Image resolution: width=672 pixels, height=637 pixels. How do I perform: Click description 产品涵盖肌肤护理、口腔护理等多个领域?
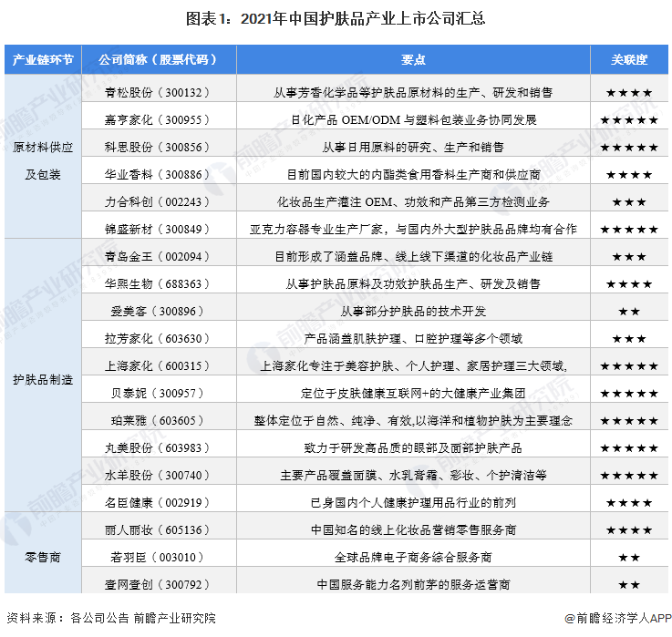pyautogui.click(x=413, y=339)
